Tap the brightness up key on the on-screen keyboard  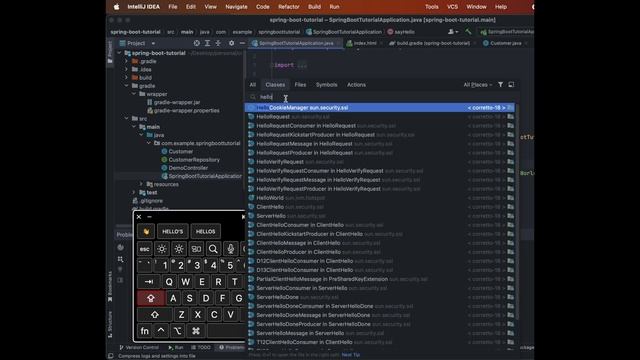click(x=179, y=249)
